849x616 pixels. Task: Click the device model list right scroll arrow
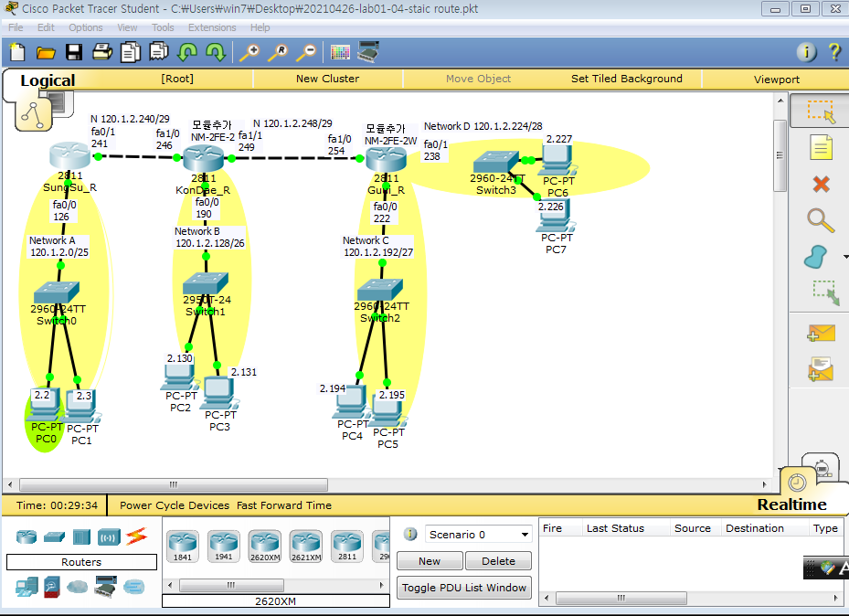[x=381, y=585]
